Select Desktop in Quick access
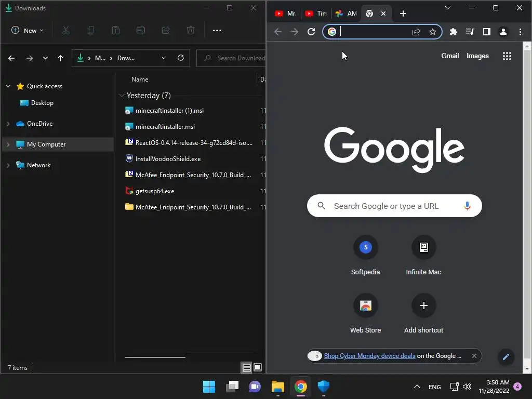This screenshot has width=532, height=399. point(42,103)
